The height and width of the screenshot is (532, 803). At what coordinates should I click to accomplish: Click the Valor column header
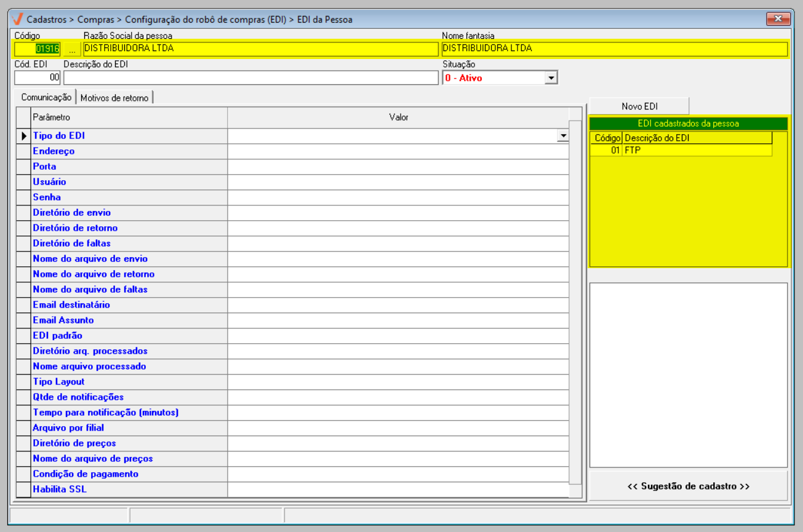[398, 117]
